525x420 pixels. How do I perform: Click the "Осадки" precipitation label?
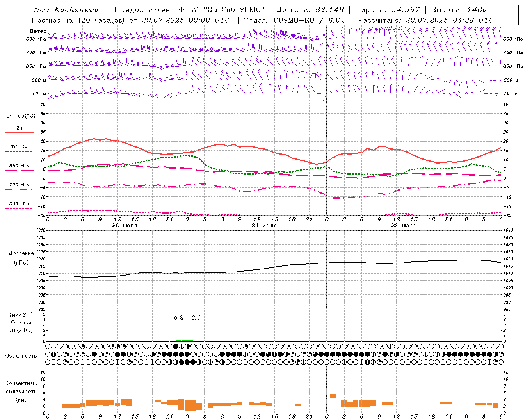(21, 322)
